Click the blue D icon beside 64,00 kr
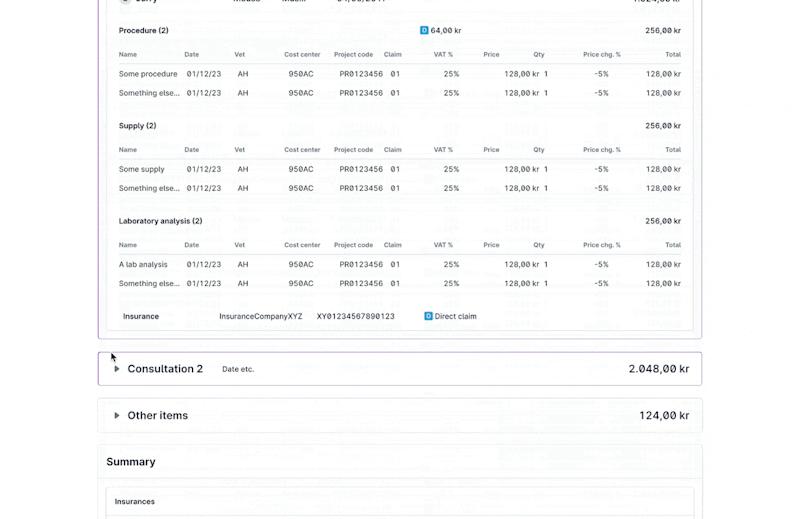This screenshot has height=519, width=800. point(423,31)
